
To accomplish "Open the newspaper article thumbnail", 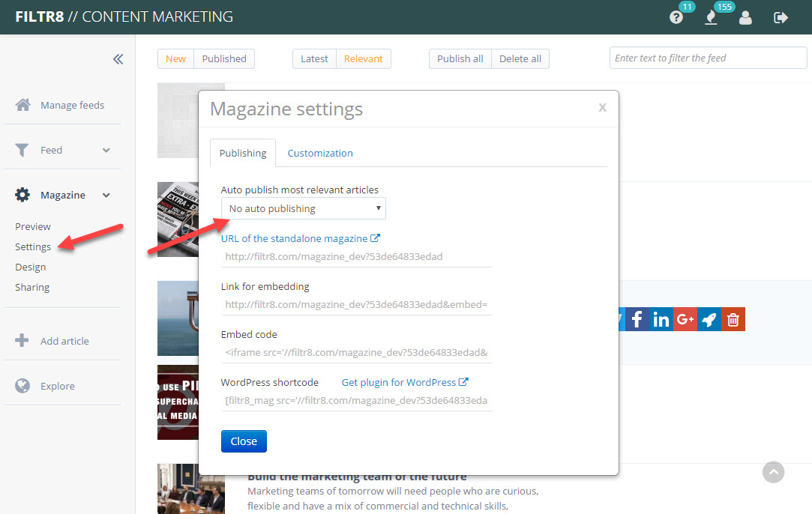I will pos(178,220).
